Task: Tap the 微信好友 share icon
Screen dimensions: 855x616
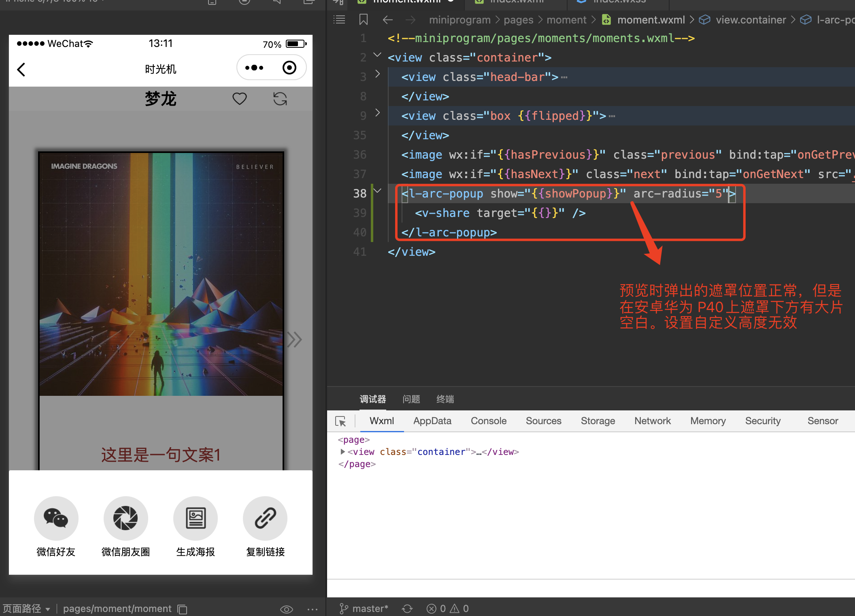Action: pos(56,518)
